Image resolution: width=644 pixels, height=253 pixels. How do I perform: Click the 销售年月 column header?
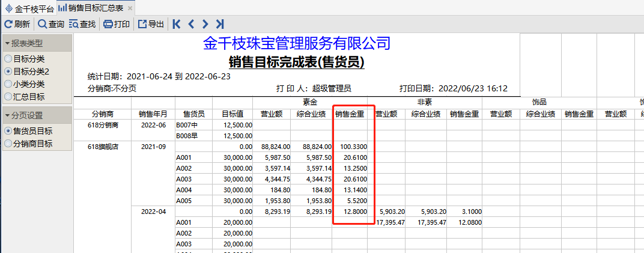(x=153, y=114)
